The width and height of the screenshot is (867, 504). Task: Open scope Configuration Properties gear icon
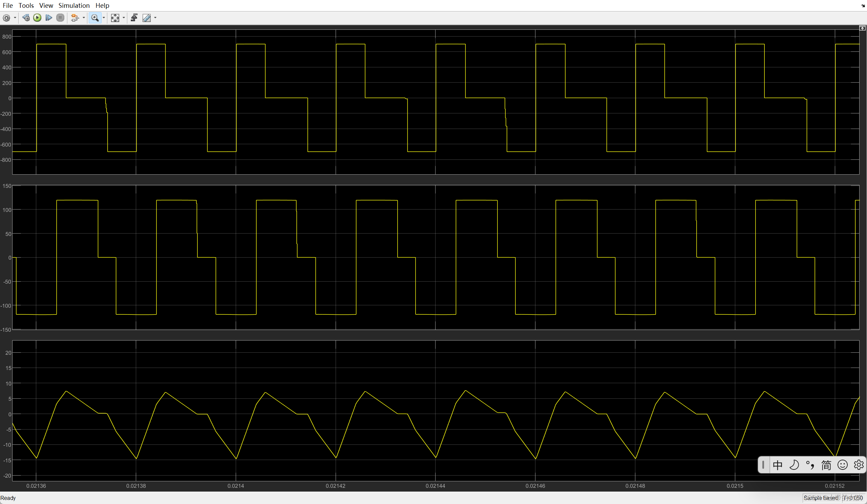click(x=6, y=18)
